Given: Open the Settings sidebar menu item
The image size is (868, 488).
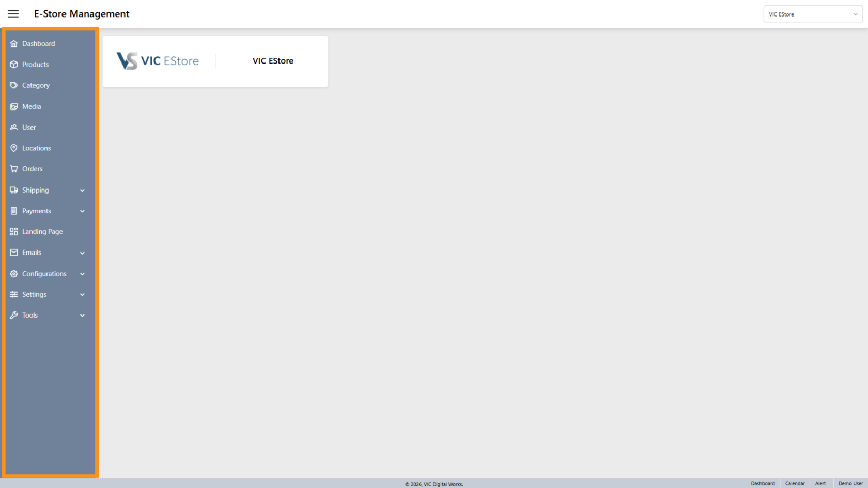Looking at the screenshot, I should [x=35, y=294].
